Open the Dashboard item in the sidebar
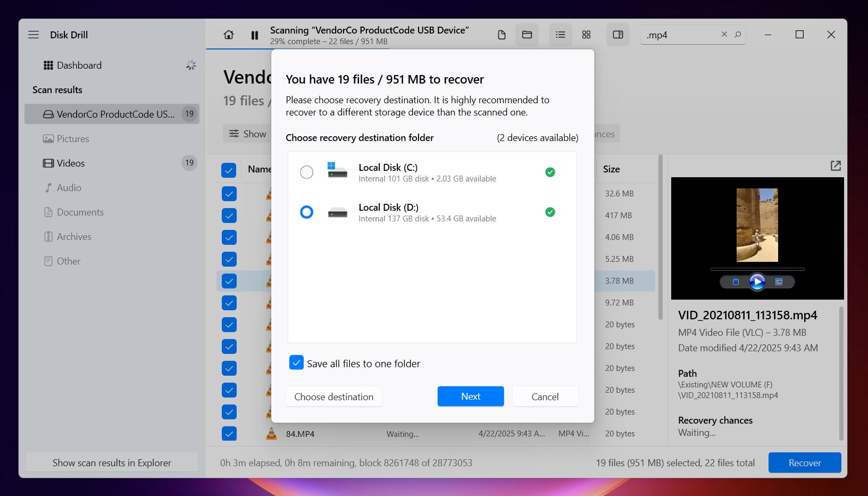The image size is (868, 496). pos(80,65)
